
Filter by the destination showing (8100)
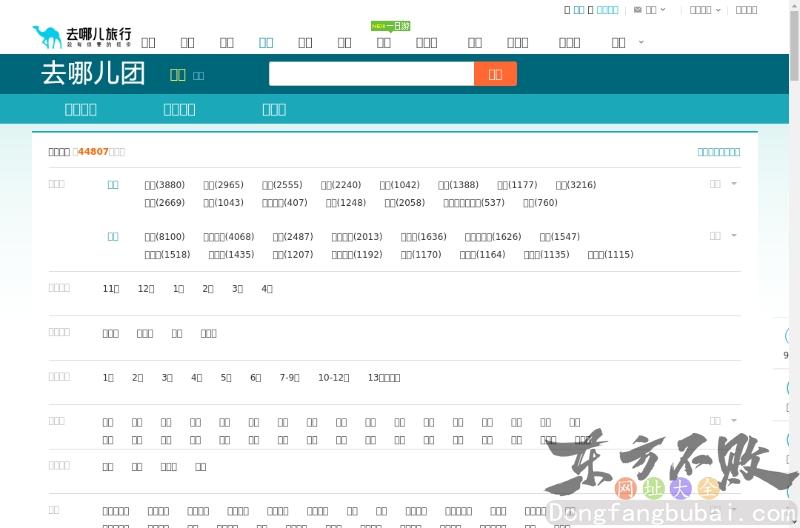(x=164, y=237)
